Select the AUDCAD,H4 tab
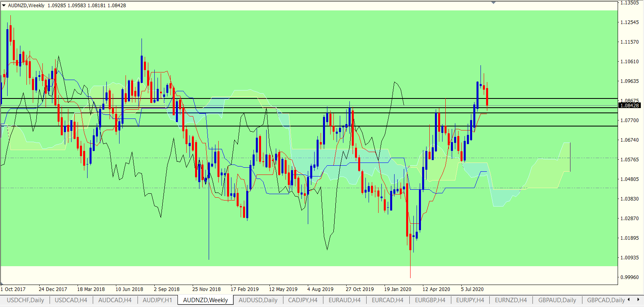The image size is (644, 307). point(115,300)
